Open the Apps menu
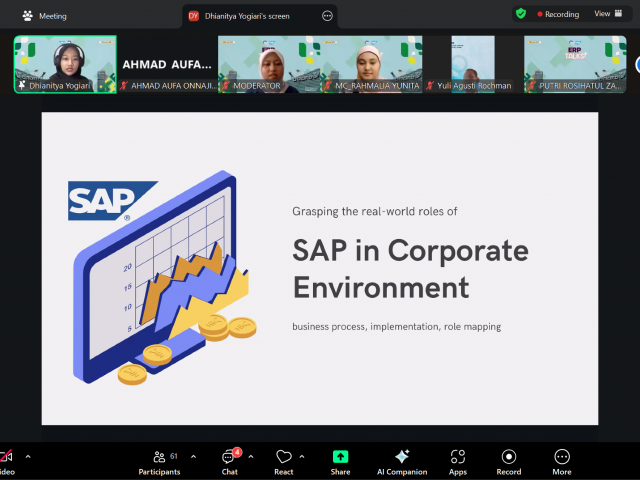This screenshot has height=480, width=640. coord(458,462)
